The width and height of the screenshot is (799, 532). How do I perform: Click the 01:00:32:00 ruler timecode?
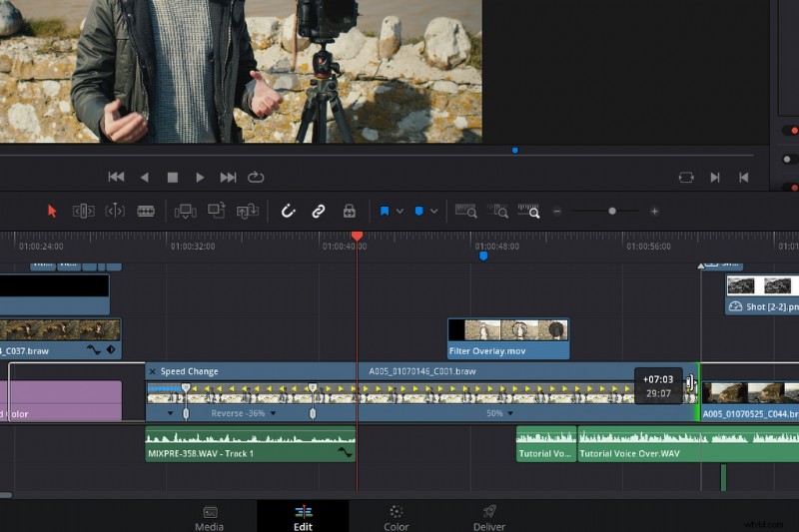[x=193, y=247]
